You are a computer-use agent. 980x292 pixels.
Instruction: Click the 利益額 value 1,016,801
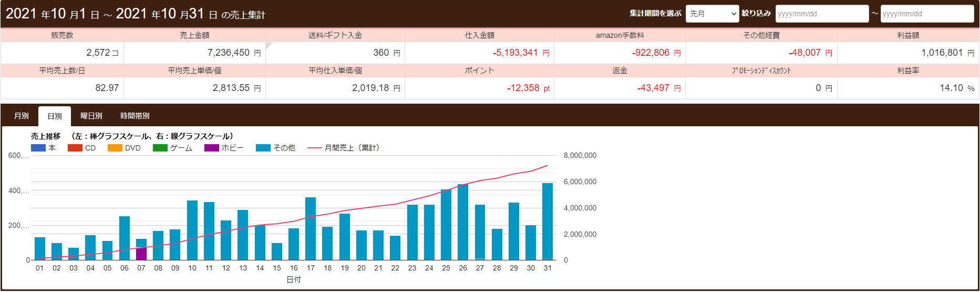click(942, 53)
